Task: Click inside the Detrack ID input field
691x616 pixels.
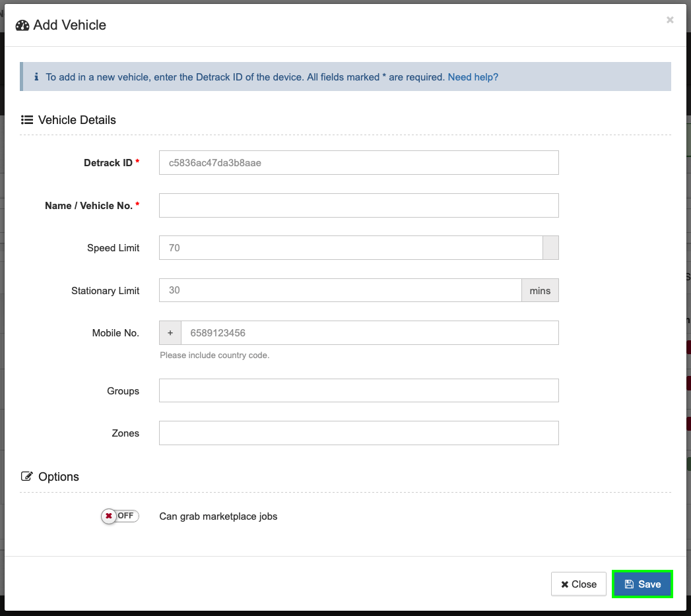Action: (x=358, y=162)
